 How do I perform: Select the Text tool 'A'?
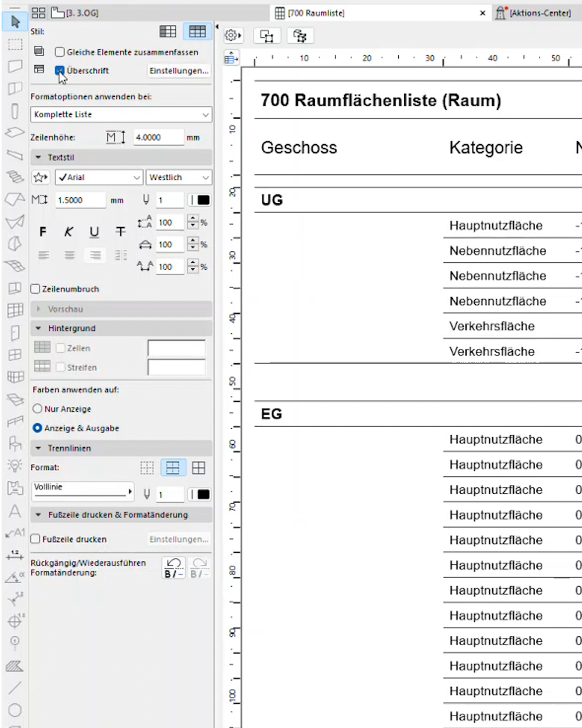(15, 510)
